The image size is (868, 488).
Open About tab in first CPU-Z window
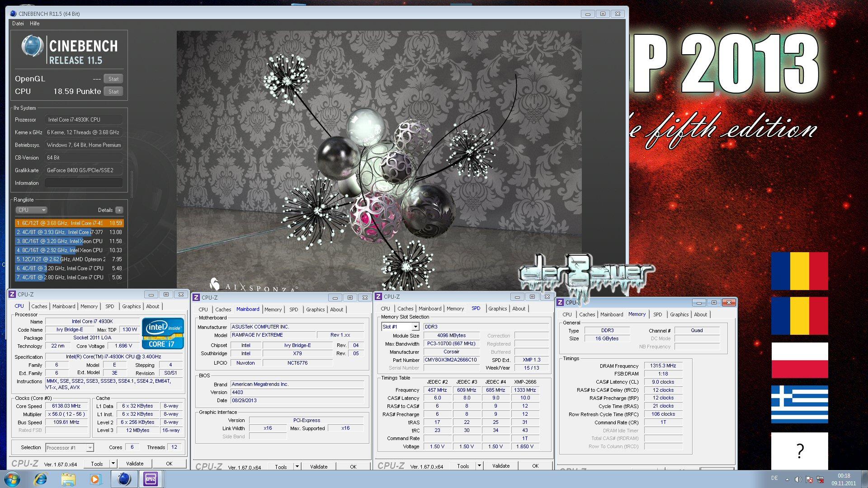tap(153, 306)
